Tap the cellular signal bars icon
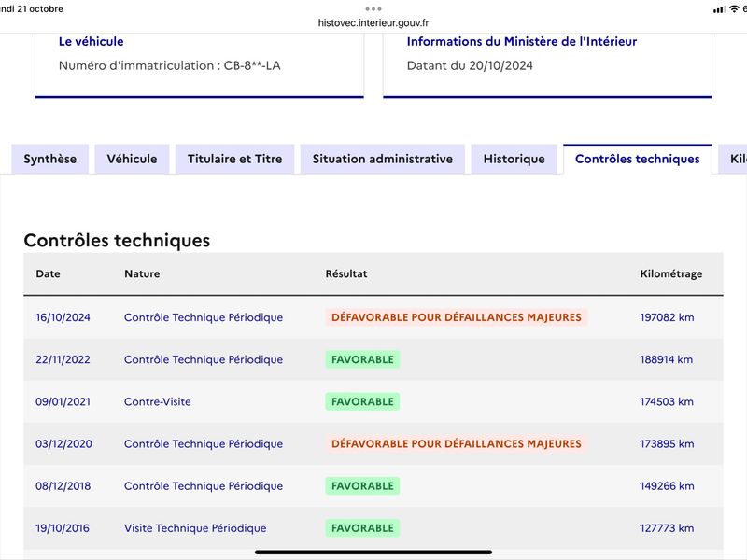Viewport: 747px width, 560px height. (x=719, y=9)
